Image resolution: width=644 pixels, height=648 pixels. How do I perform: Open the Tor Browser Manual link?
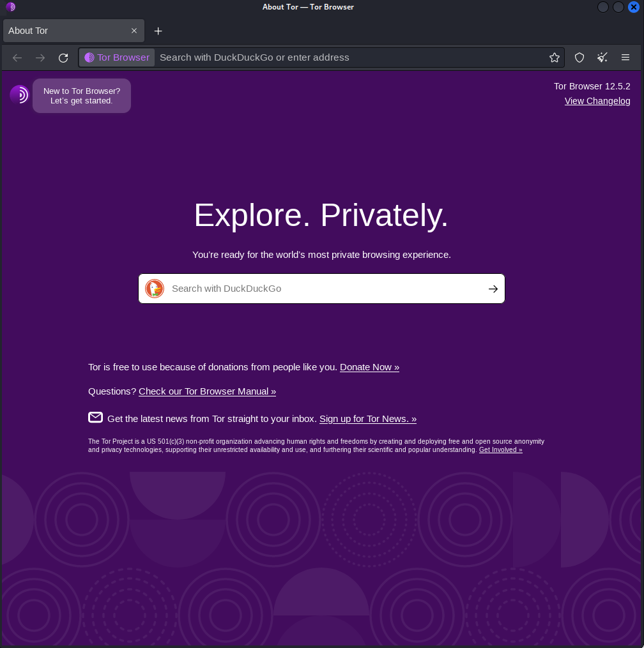tap(207, 391)
